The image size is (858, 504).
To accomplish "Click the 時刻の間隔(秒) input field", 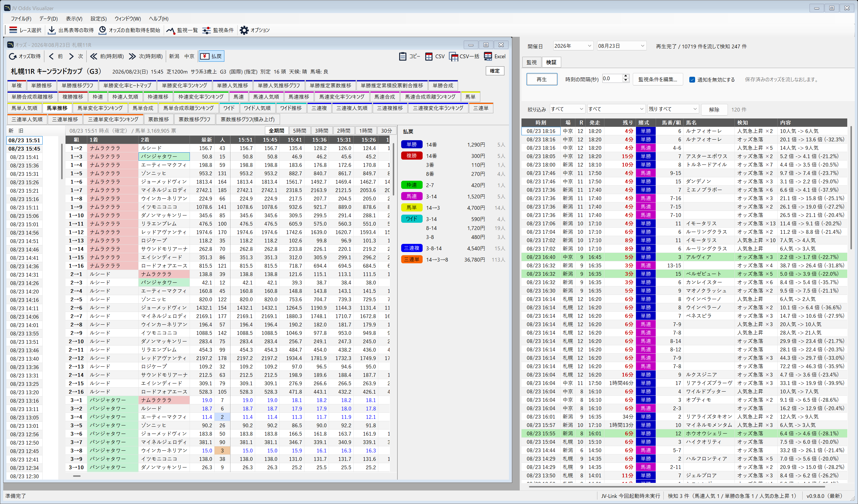I will pyautogui.click(x=612, y=78).
